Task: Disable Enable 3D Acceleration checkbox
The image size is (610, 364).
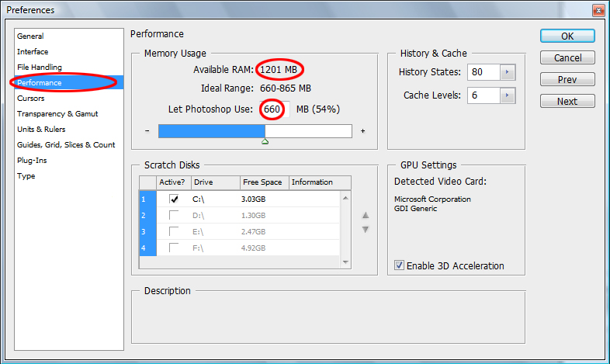Action: click(x=399, y=265)
